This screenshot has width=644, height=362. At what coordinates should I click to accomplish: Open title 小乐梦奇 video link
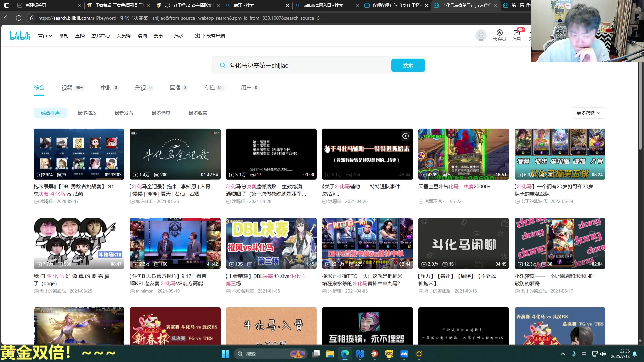tap(555, 280)
